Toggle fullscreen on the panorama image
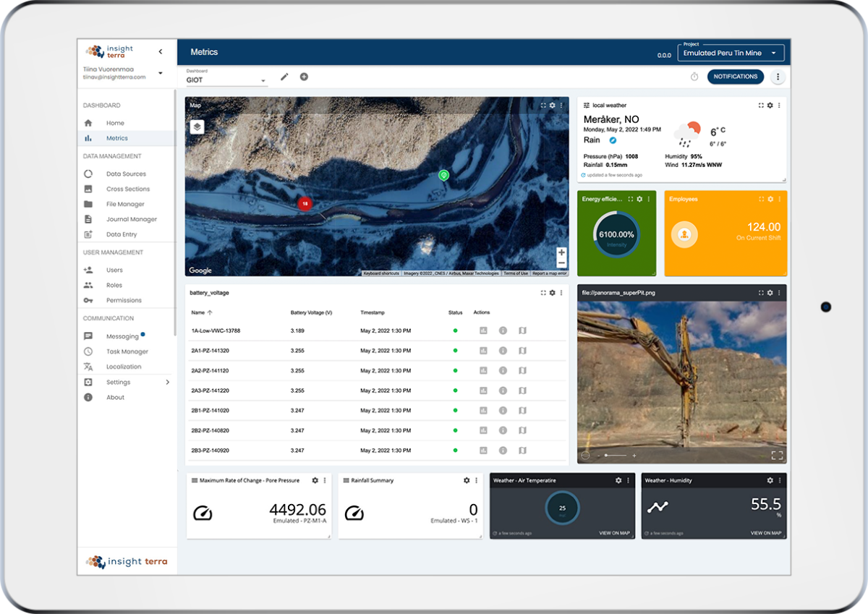 [x=777, y=455]
